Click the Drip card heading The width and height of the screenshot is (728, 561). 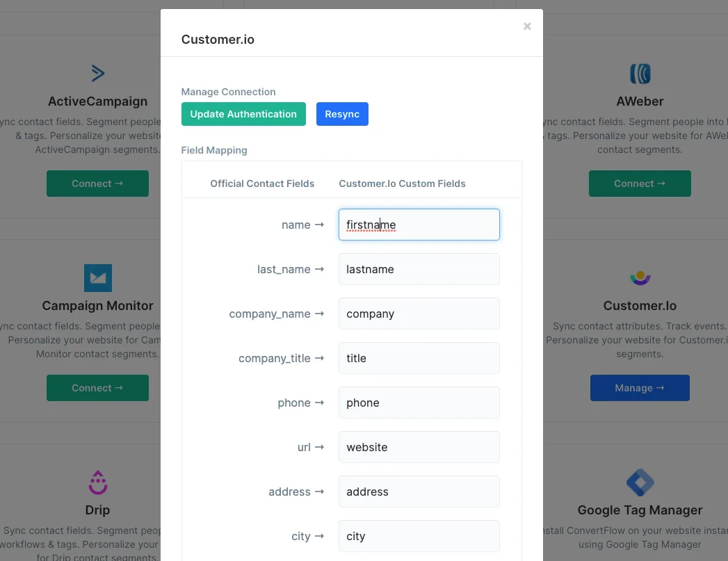tap(97, 510)
